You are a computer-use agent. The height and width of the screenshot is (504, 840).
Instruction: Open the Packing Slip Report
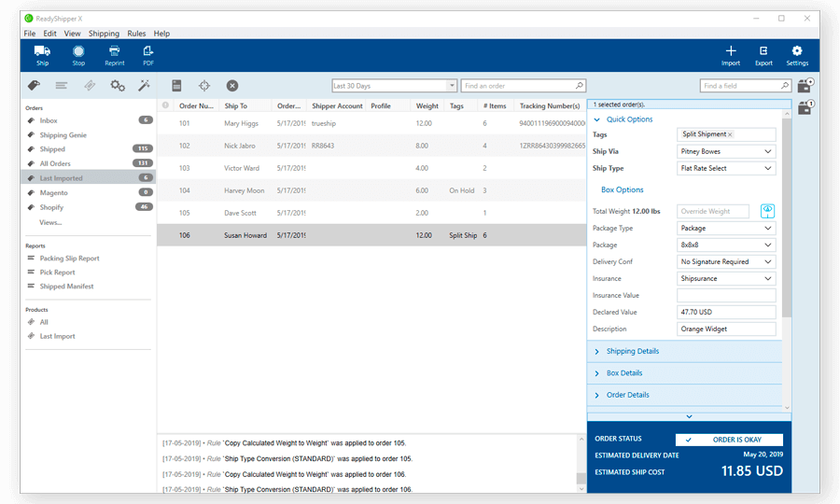pyautogui.click(x=69, y=259)
